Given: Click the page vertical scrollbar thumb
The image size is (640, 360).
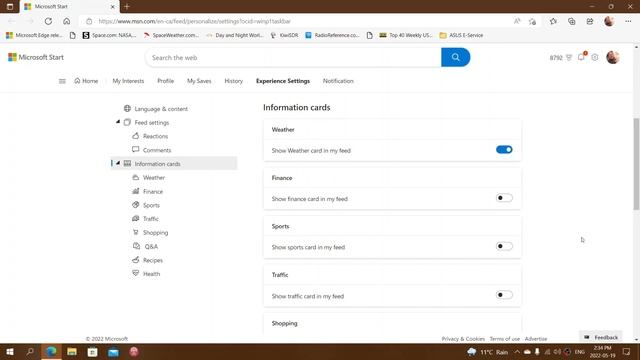Looking at the screenshot, I should tap(636, 164).
